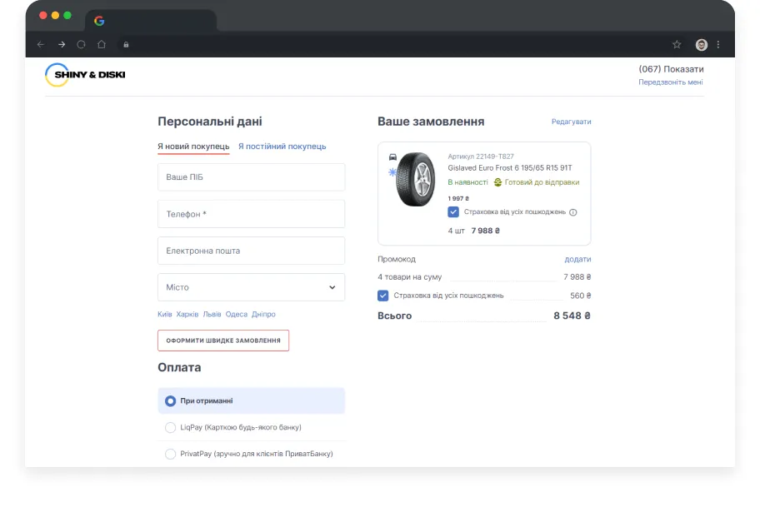Choose quick city link 'Одеса'
This screenshot has height=532, width=760.
click(237, 314)
